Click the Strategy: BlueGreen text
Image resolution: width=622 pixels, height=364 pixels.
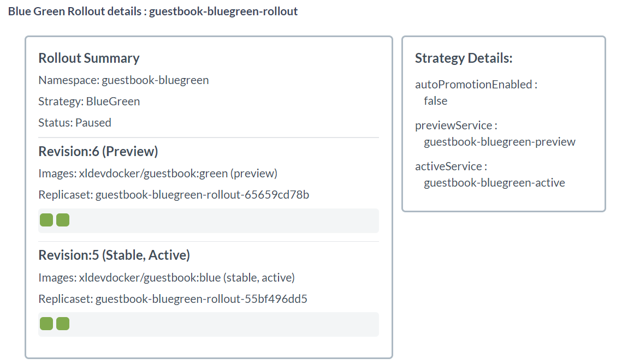(89, 102)
